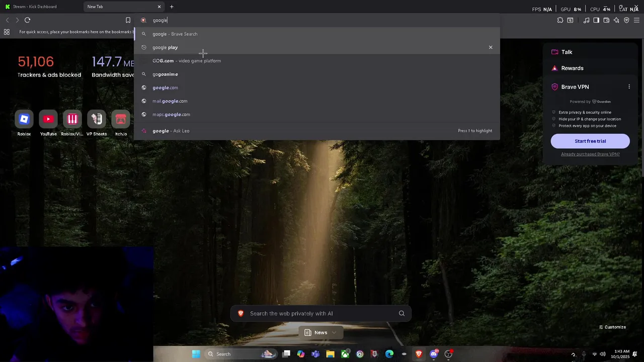Open the apps grid icon on bookmarks bar
Screen dimensions: 644x362
7,32
